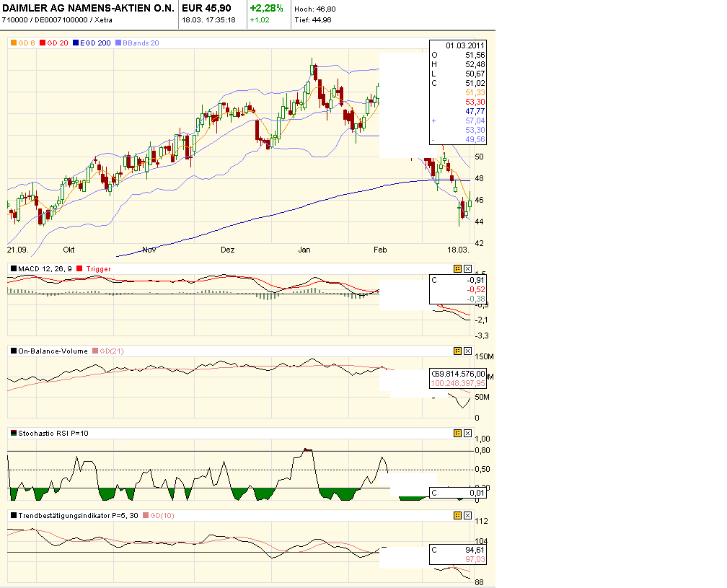727x588 pixels.
Task: Select the GD 20 legend label
Action: (58, 43)
